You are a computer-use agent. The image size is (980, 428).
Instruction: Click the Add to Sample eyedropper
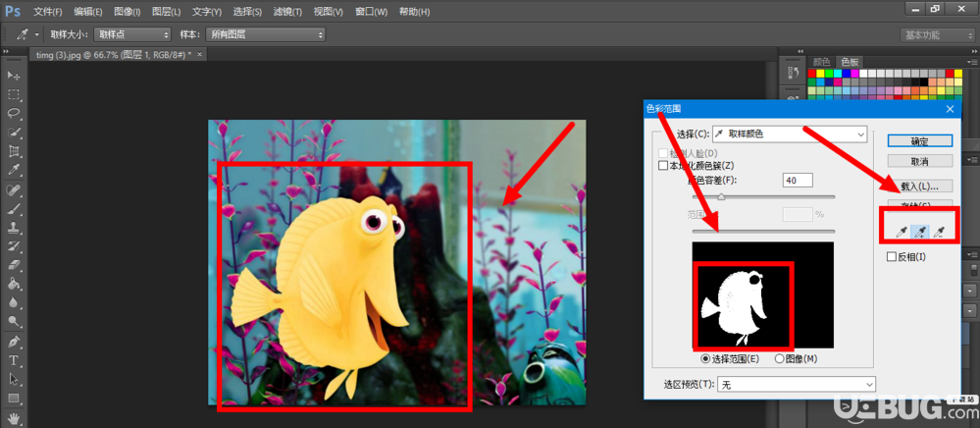tap(919, 233)
